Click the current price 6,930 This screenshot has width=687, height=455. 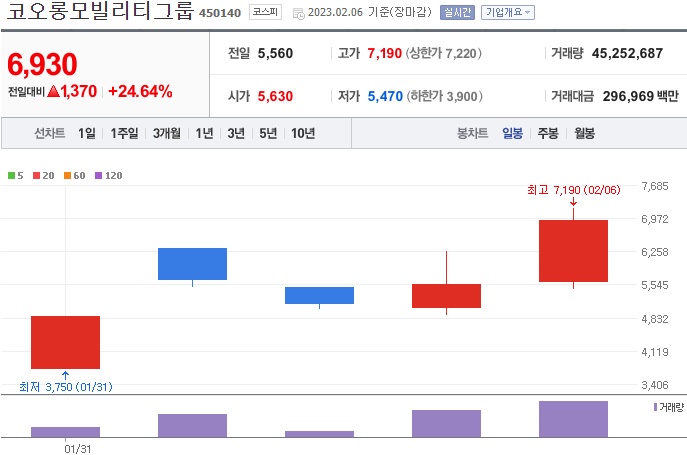42,64
